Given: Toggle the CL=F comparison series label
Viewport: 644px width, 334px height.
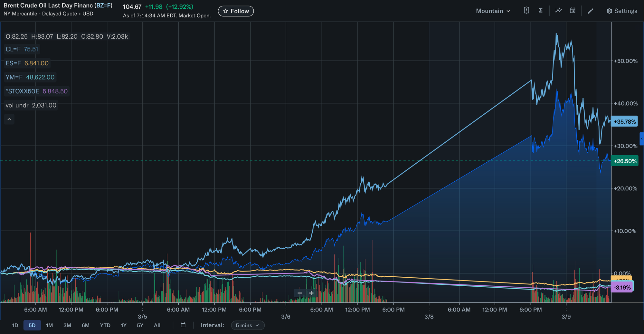Looking at the screenshot, I should coord(22,49).
